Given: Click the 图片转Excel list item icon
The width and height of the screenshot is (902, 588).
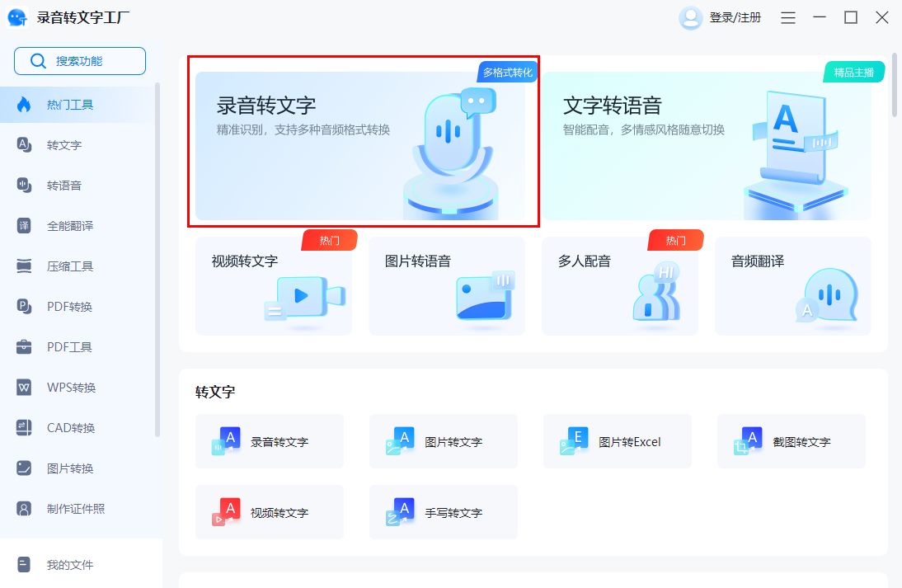Looking at the screenshot, I should point(574,441).
